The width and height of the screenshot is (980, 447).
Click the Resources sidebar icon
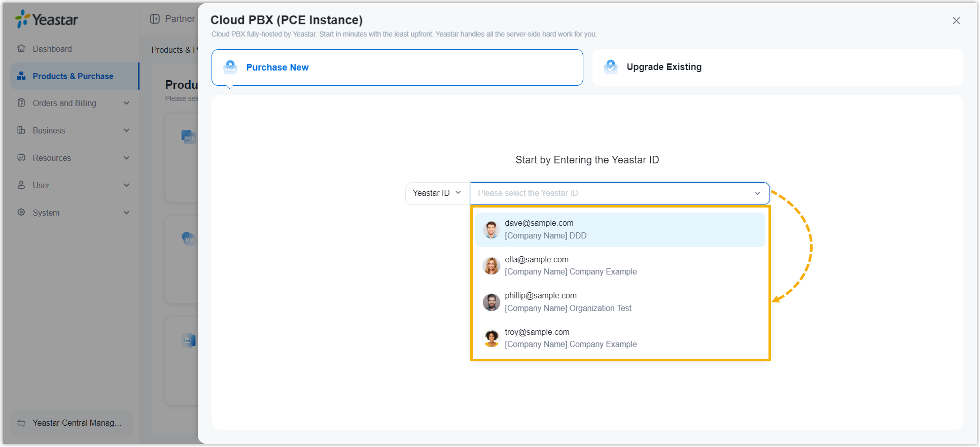(x=21, y=158)
